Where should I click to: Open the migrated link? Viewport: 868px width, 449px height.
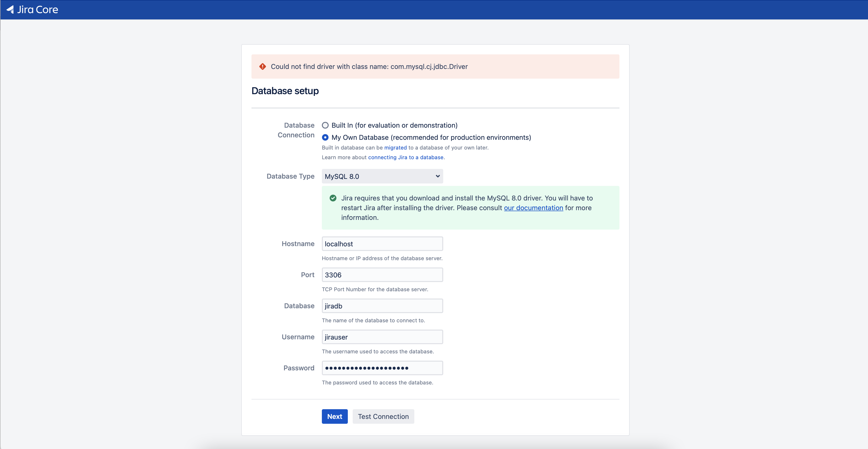[x=395, y=148]
